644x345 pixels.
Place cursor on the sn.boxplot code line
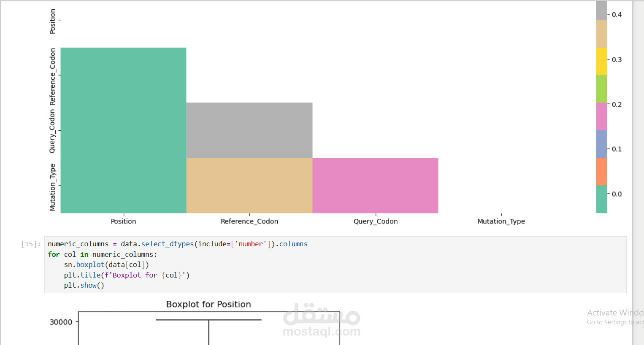pos(106,264)
